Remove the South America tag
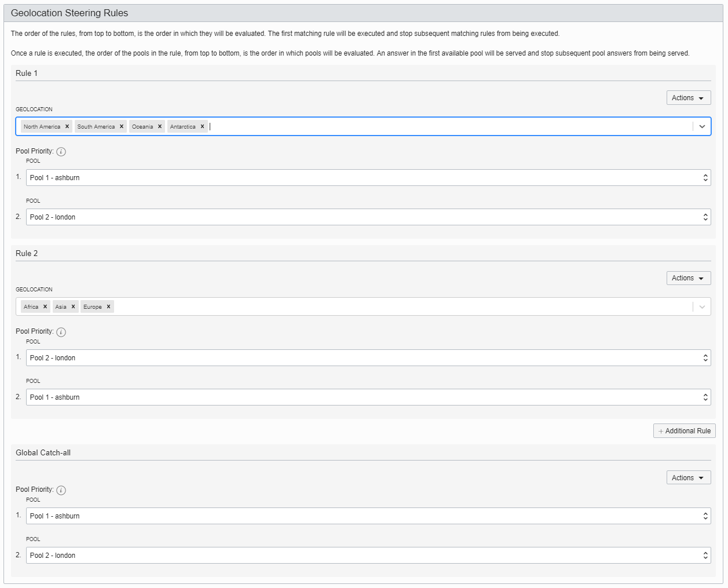This screenshot has width=728, height=588. pyautogui.click(x=122, y=127)
